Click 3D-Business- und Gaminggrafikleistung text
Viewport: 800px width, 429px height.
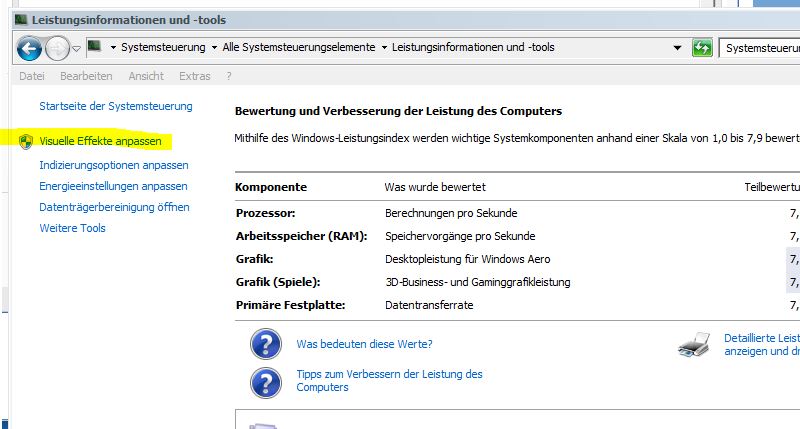click(x=478, y=282)
